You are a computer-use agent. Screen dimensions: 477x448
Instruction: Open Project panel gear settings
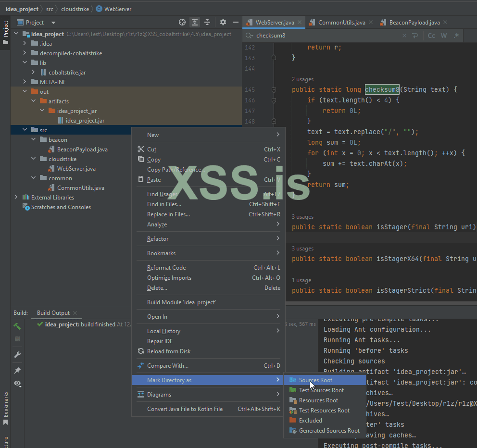point(223,22)
